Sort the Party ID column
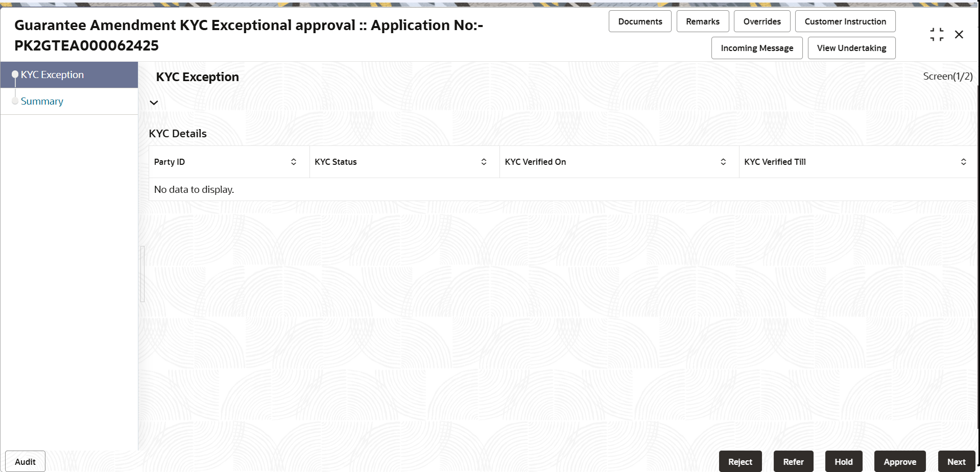 tap(294, 161)
